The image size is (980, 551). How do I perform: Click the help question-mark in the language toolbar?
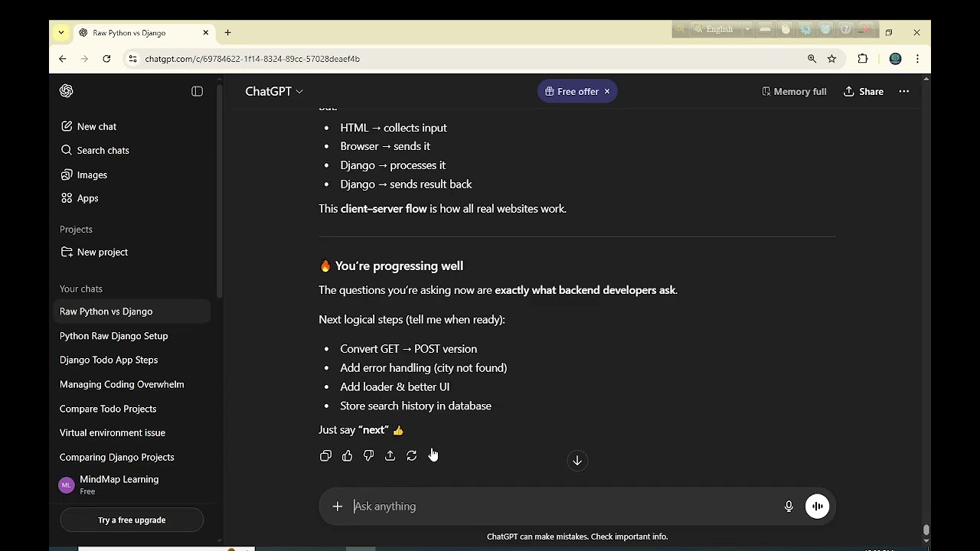coord(845,29)
